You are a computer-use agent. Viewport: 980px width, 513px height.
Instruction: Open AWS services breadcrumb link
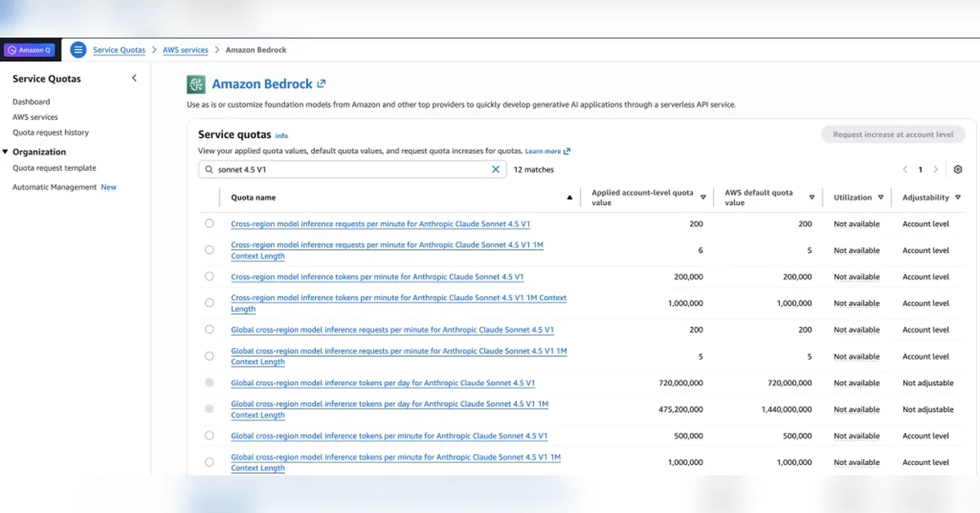click(185, 50)
